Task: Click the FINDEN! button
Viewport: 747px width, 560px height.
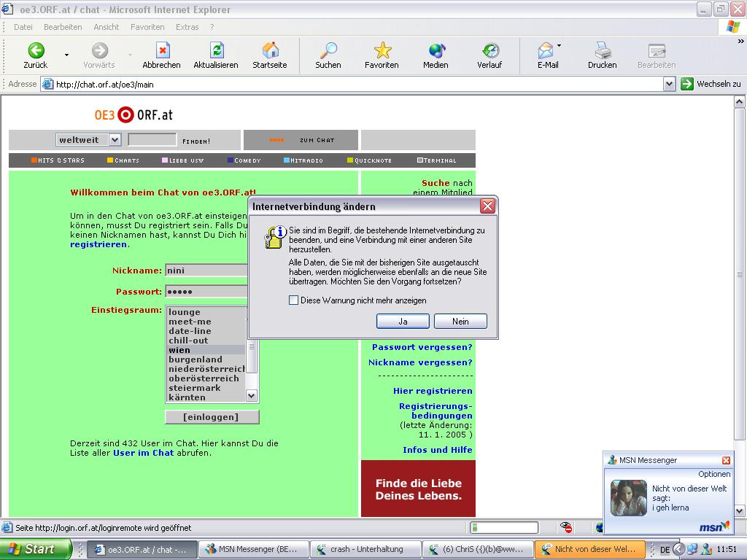Action: click(196, 141)
